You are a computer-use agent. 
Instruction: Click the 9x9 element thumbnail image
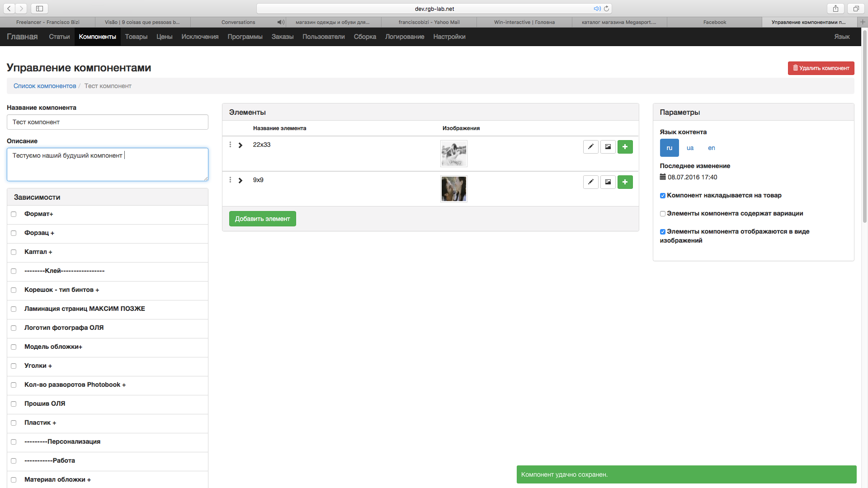tap(453, 188)
